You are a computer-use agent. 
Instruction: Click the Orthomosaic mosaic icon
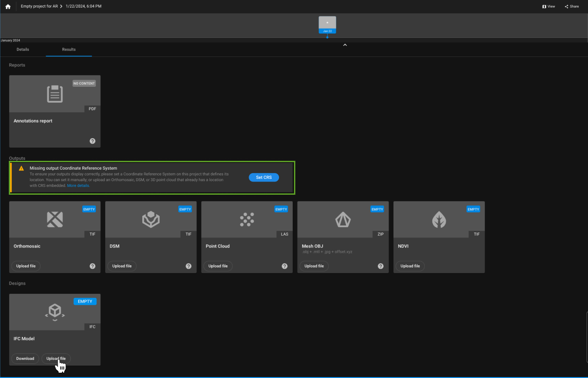click(x=55, y=219)
